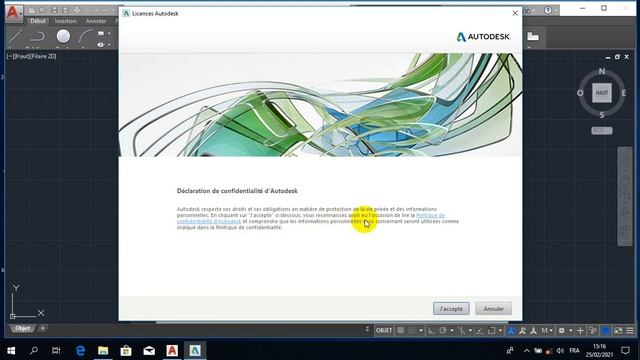Open the 1:1 annotation scale dropdown
The image size is (640, 360).
pos(547,330)
